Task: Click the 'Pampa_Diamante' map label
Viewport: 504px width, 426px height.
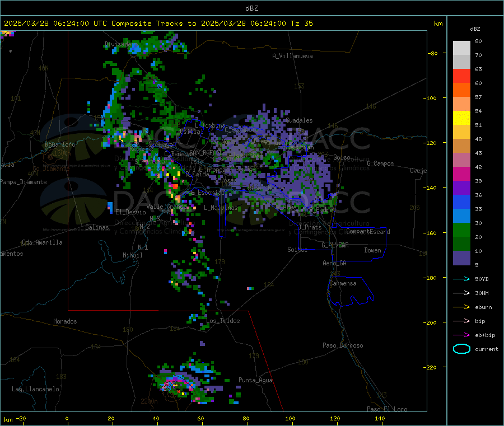Action: [24, 182]
